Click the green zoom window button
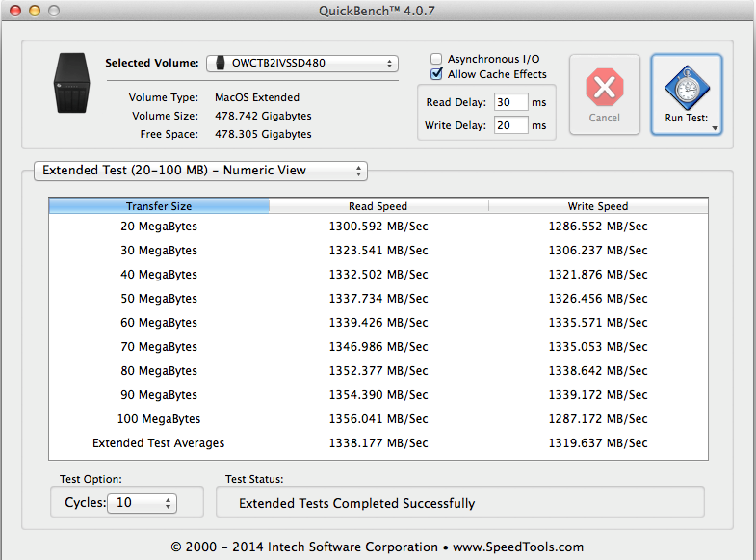 [x=53, y=10]
